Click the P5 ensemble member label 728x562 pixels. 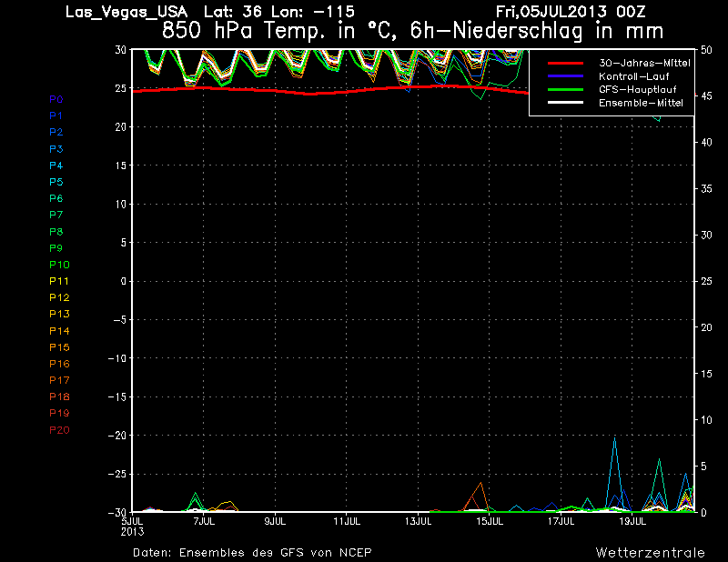[56, 182]
